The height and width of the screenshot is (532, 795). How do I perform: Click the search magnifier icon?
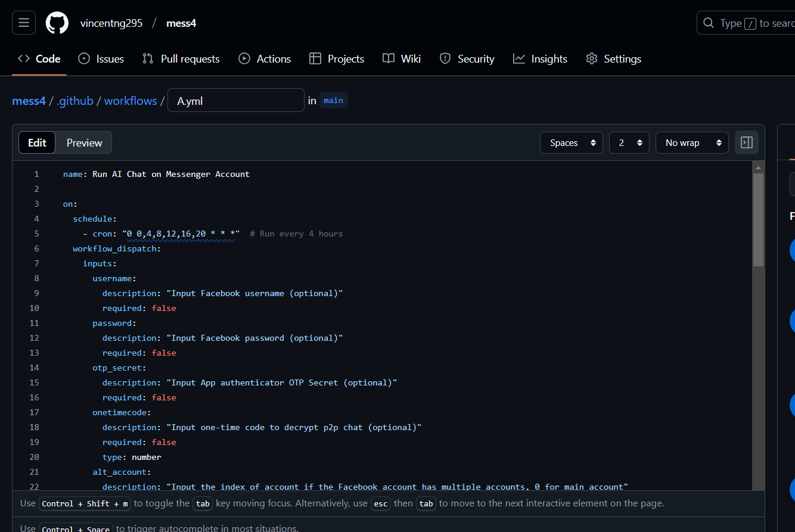[x=709, y=23]
